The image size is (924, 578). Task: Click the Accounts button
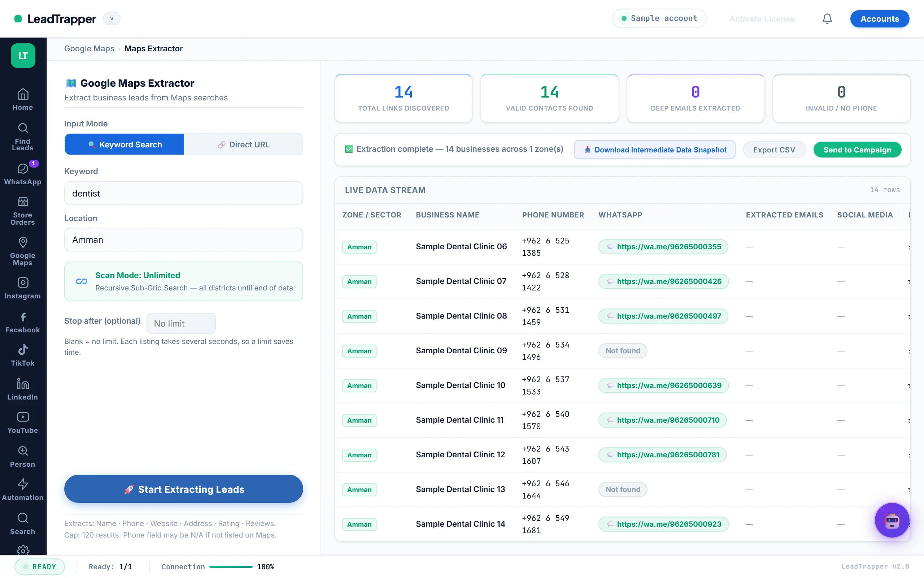pos(879,19)
